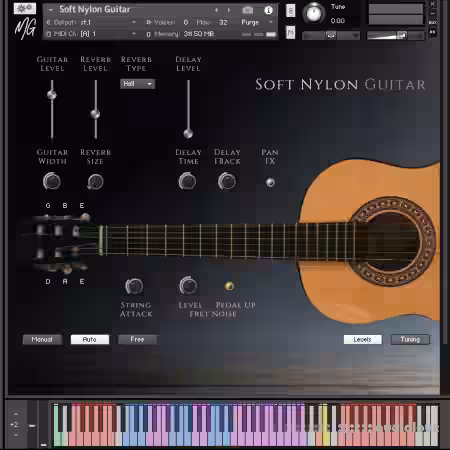Select the Manual mode button

(42, 339)
